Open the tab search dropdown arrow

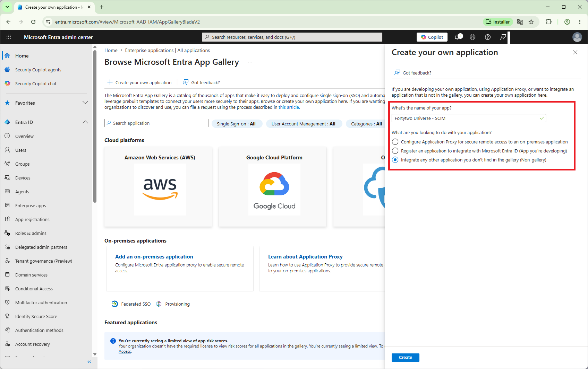click(x=7, y=7)
